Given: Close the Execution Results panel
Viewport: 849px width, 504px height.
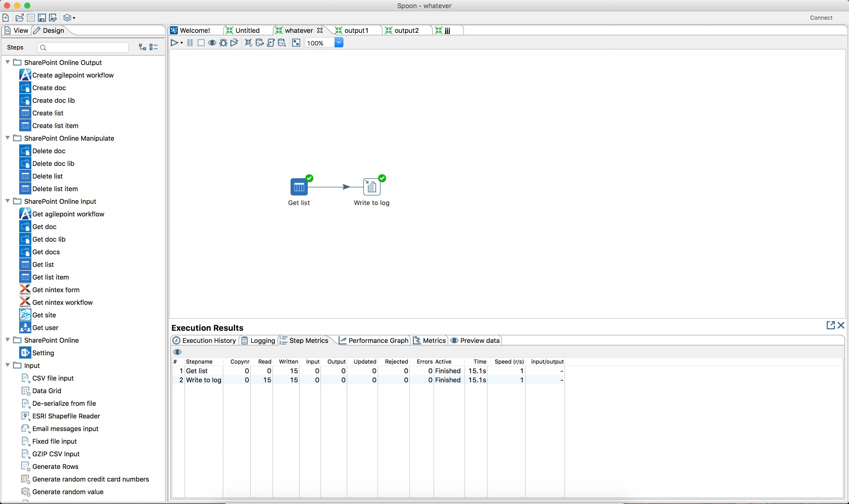Looking at the screenshot, I should coord(841,325).
